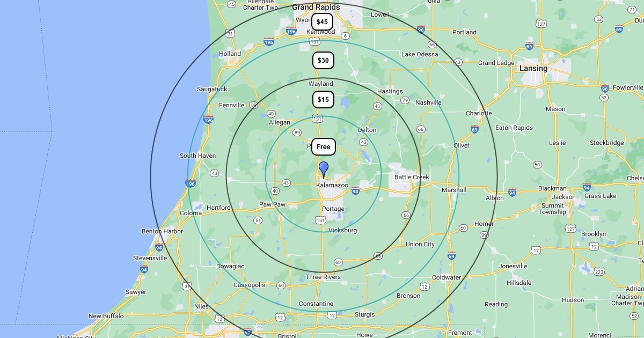The image size is (644, 338).
Task: Pick the South Haven town label
Action: tap(197, 156)
